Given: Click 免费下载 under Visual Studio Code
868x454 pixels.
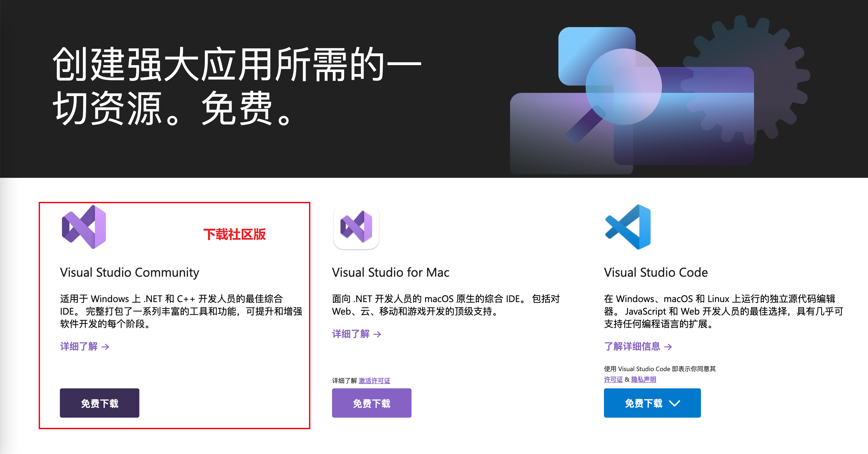Looking at the screenshot, I should point(644,402).
